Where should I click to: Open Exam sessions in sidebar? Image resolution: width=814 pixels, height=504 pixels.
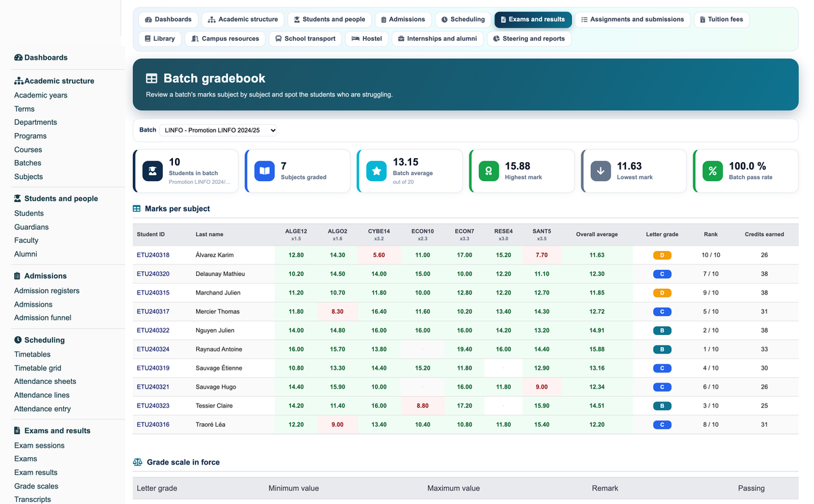(39, 446)
